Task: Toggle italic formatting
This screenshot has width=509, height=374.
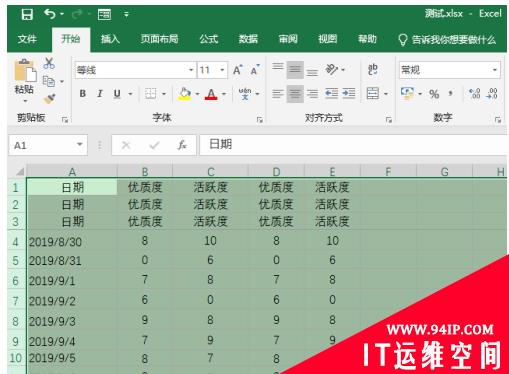Action: click(100, 94)
